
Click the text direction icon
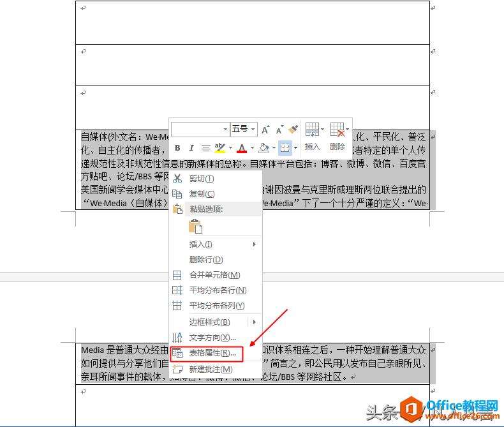coord(177,338)
